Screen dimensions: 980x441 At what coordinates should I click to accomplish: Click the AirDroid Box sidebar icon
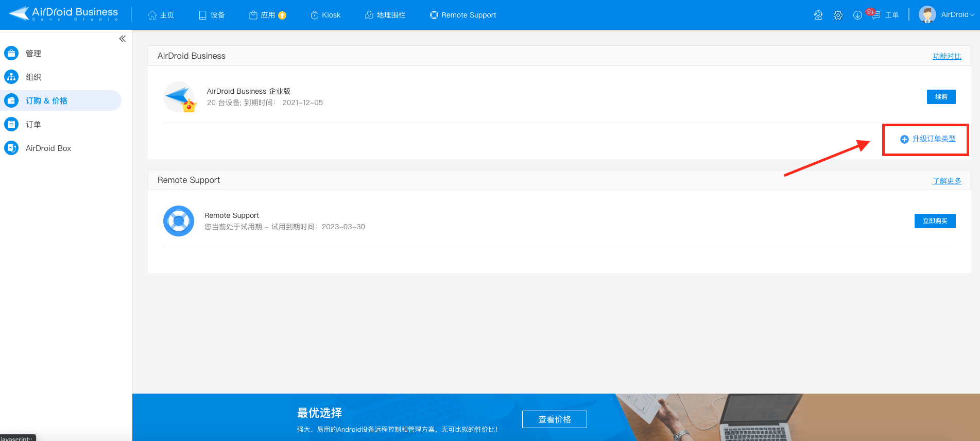coord(11,148)
